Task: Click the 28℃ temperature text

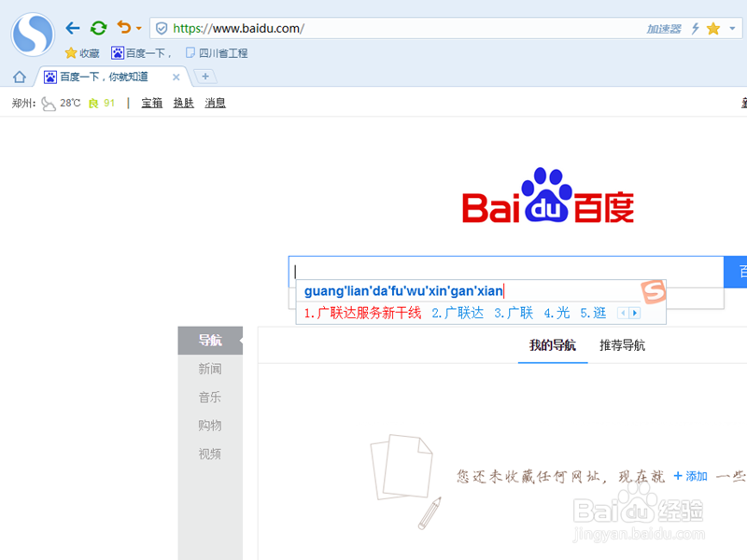Action: 70,103
